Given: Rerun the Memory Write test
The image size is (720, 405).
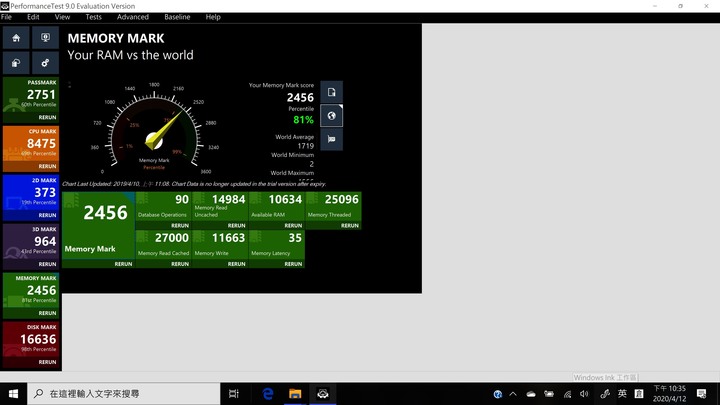Looking at the screenshot, I should (x=236, y=264).
